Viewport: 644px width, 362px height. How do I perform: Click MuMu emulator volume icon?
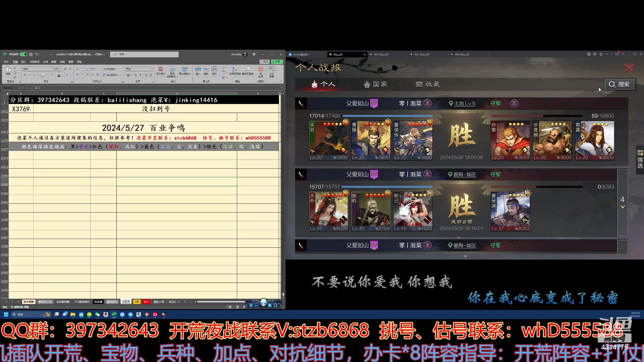pos(595,54)
